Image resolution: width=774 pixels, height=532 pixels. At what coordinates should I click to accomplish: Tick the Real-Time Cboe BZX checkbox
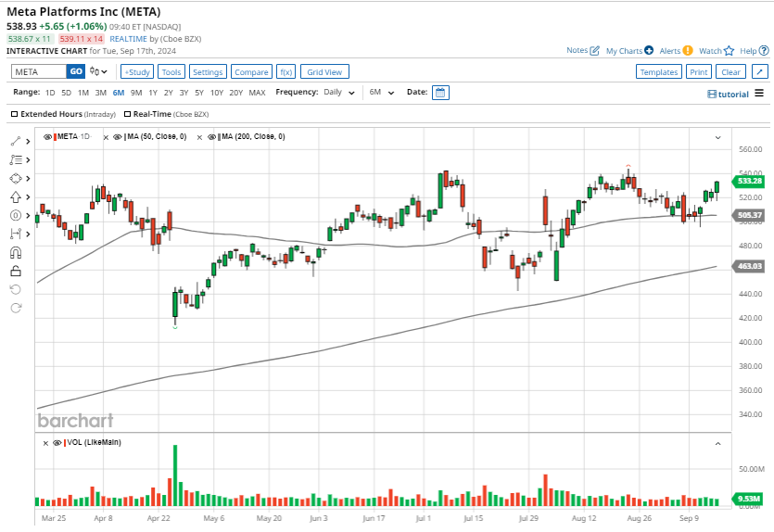coord(127,114)
